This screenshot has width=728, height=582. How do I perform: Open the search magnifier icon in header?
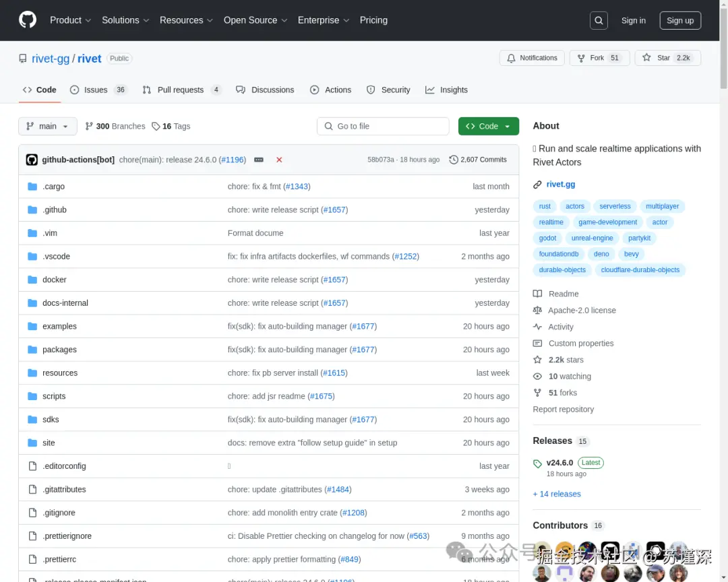599,20
